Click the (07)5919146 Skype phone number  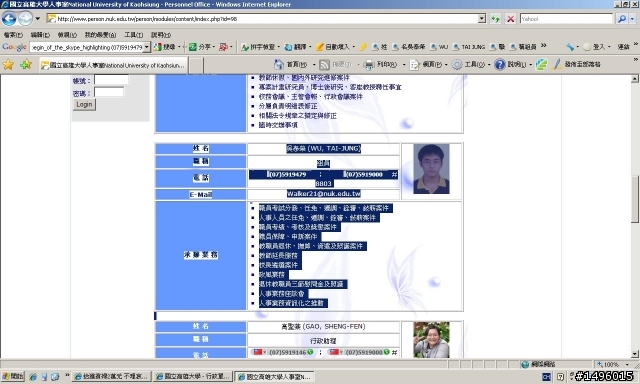(288, 352)
